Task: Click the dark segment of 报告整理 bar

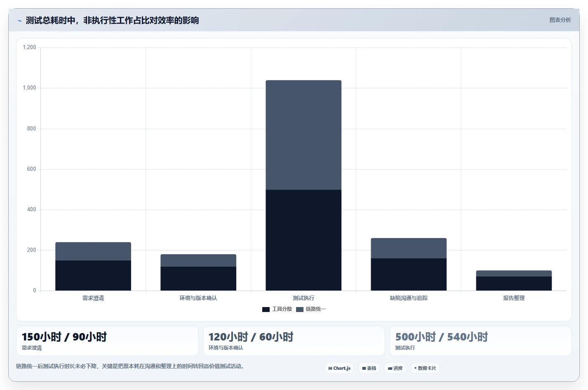Action: [514, 284]
